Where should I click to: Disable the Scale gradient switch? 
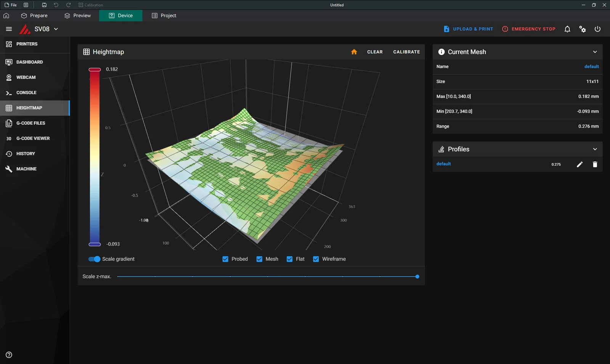point(94,259)
